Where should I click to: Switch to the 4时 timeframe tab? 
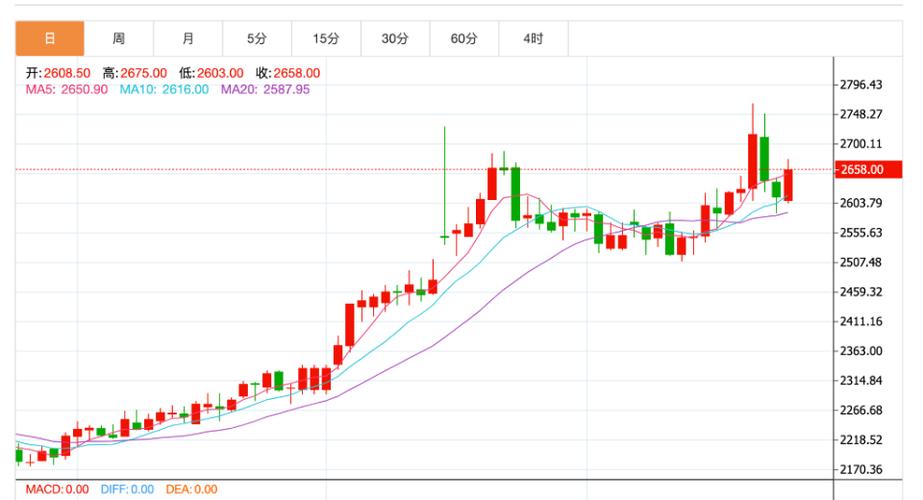tap(533, 39)
